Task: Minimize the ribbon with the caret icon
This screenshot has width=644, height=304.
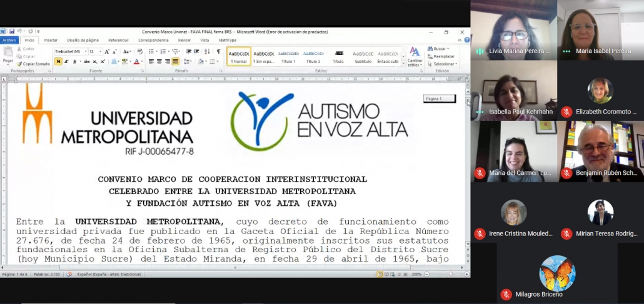Action: pos(460,40)
